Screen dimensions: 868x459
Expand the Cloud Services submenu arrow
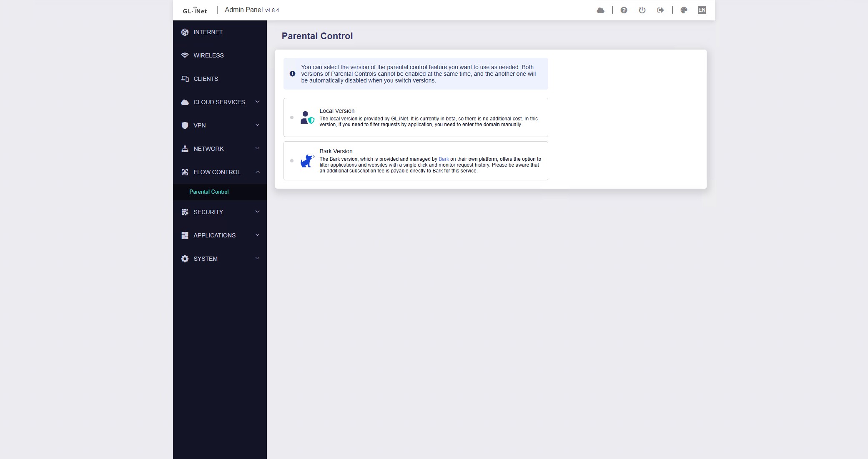click(257, 102)
